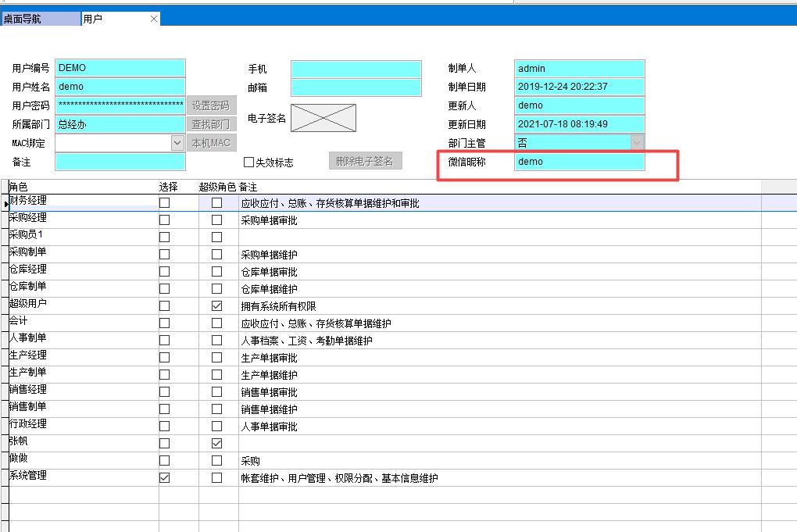Click the 备注 input field
This screenshot has height=532, width=797.
point(120,162)
